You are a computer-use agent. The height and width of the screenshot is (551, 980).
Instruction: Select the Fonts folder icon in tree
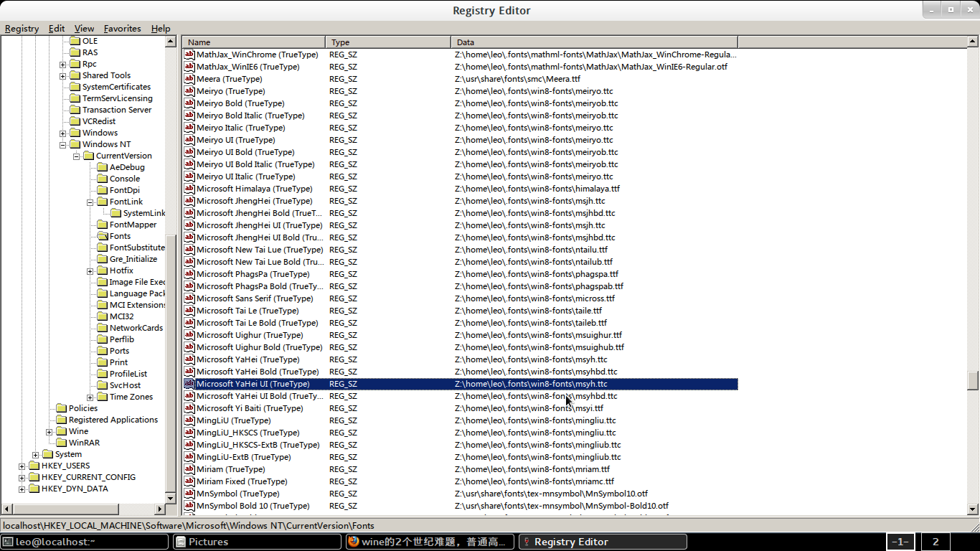pyautogui.click(x=102, y=236)
